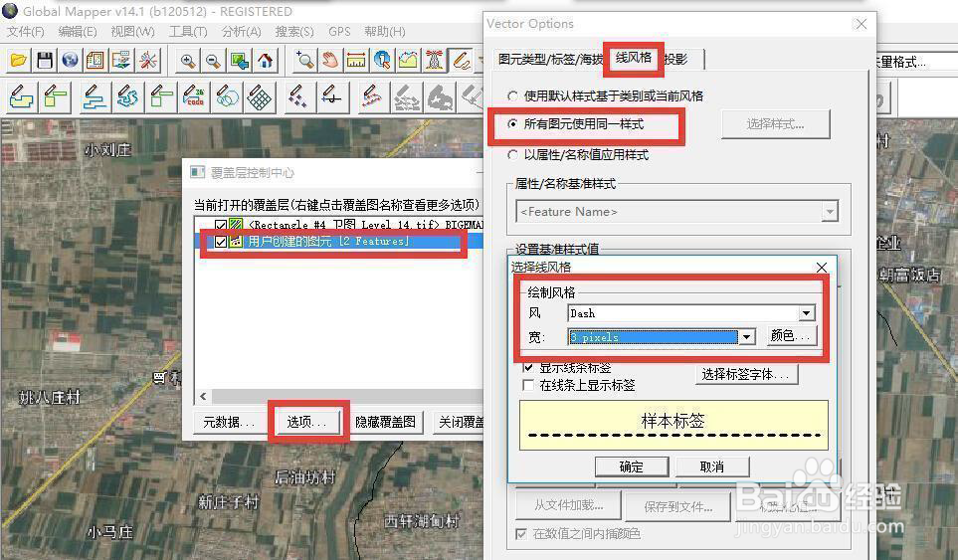Open the File menu
The width and height of the screenshot is (958, 560).
pyautogui.click(x=25, y=31)
